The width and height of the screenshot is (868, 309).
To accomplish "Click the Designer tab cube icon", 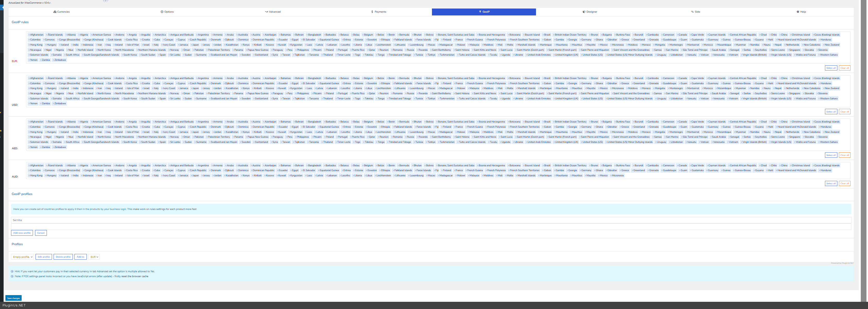I will 584,12.
